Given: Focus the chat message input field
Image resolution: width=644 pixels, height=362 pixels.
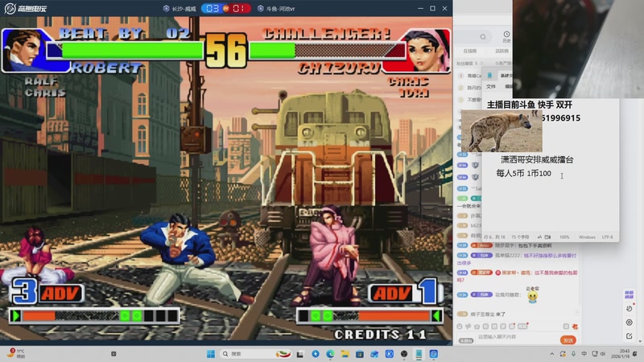Looking at the screenshot, I should [515, 337].
